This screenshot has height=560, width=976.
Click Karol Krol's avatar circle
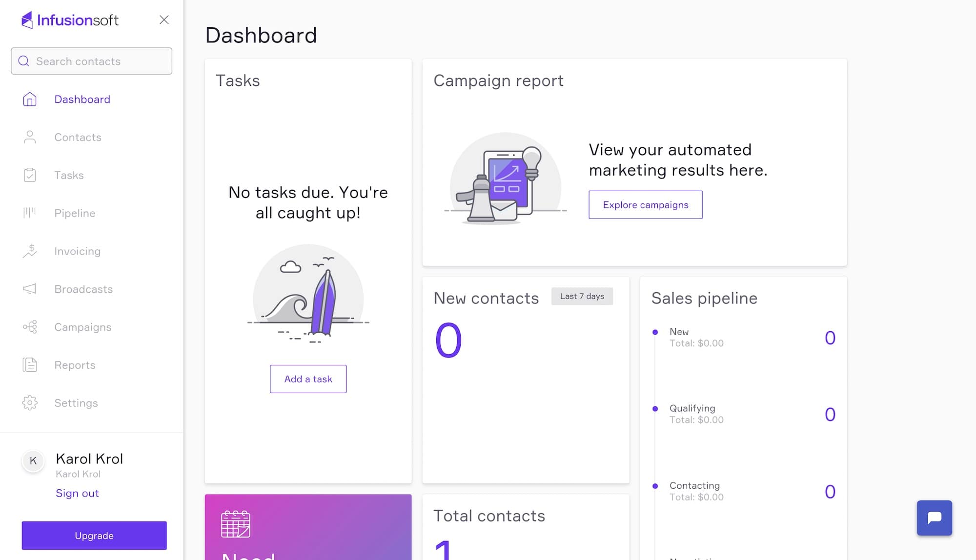(x=33, y=460)
